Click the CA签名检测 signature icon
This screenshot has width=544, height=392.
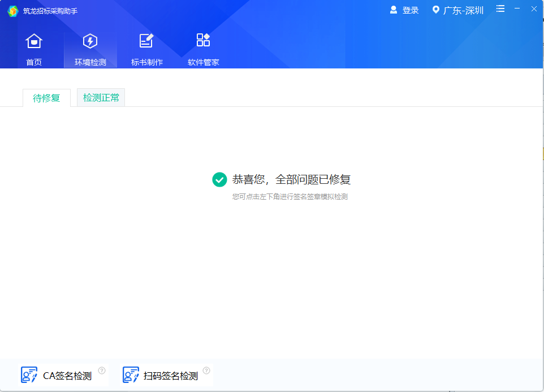click(x=29, y=375)
